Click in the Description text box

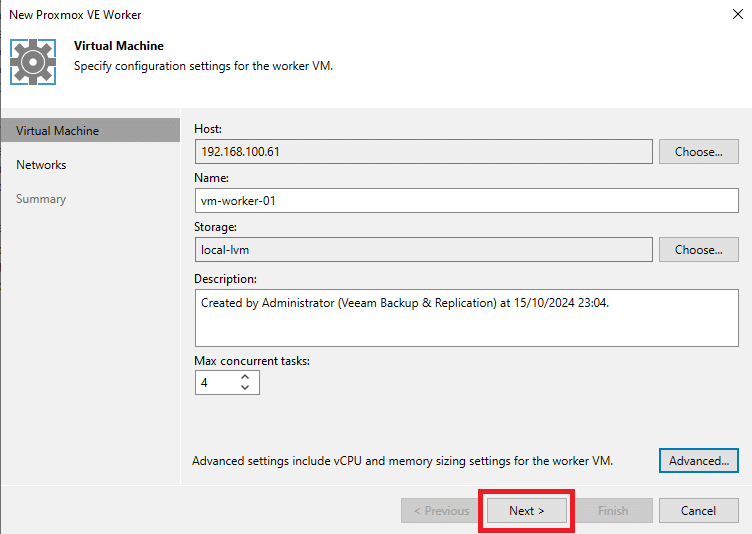pyautogui.click(x=467, y=318)
